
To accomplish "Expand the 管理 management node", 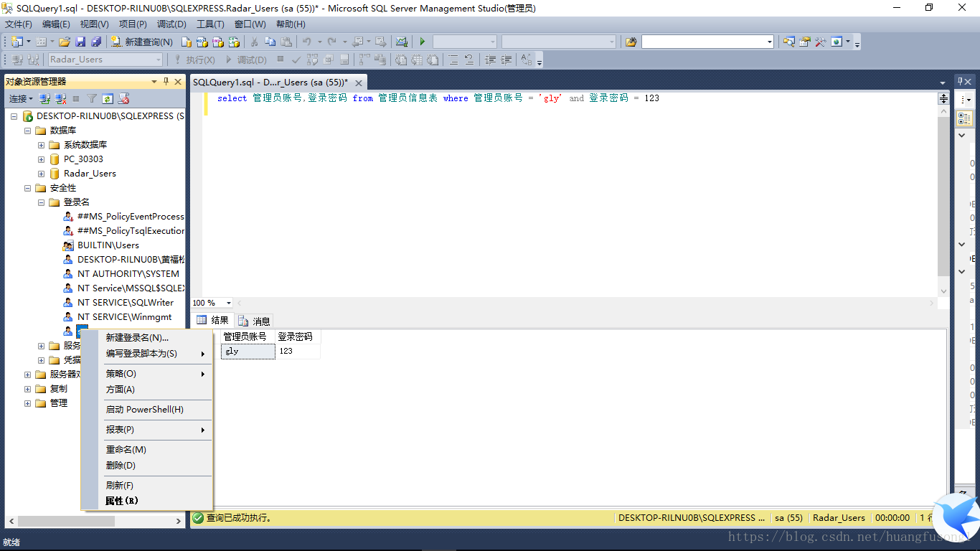I will click(28, 403).
